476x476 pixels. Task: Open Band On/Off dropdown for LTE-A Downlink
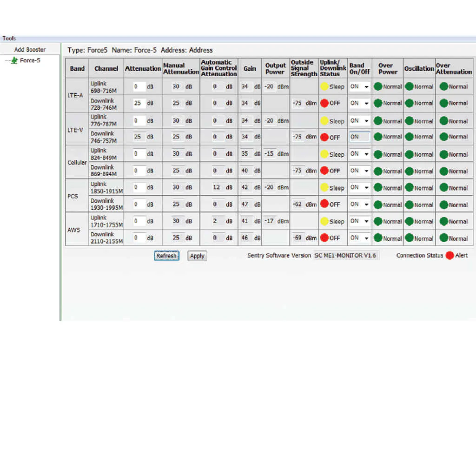point(359,103)
